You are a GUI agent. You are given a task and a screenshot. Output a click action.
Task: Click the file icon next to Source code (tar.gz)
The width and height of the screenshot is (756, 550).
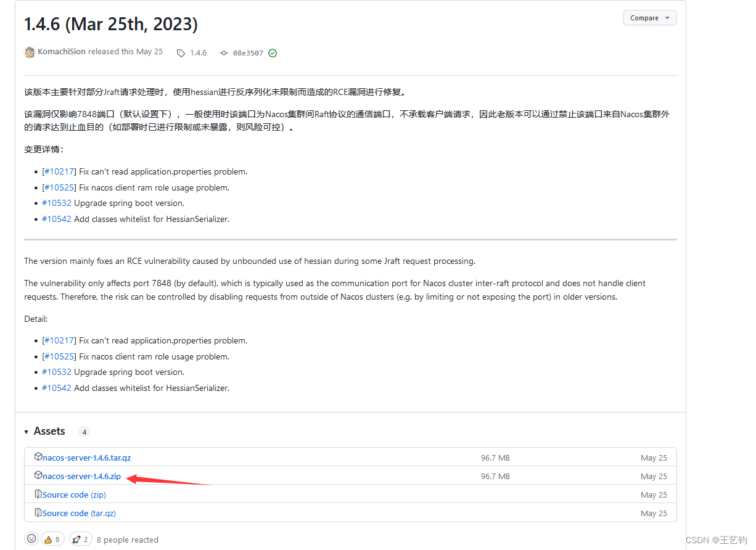38,512
